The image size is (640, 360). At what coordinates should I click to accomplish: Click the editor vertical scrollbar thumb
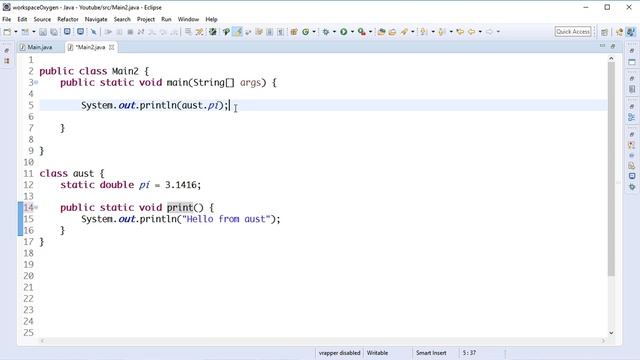click(x=611, y=169)
